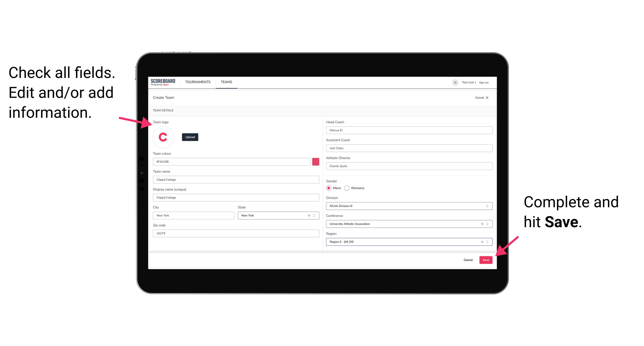Click the C team logo placeholder icon
This screenshot has height=346, width=644.
(163, 137)
